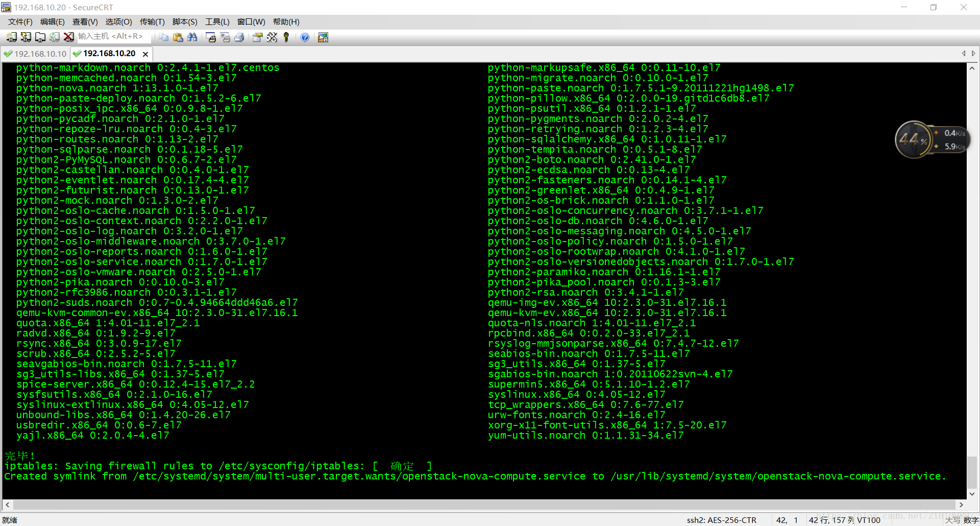Click the Created symlink terminal line
The width and height of the screenshot is (980, 526).
pos(475,476)
